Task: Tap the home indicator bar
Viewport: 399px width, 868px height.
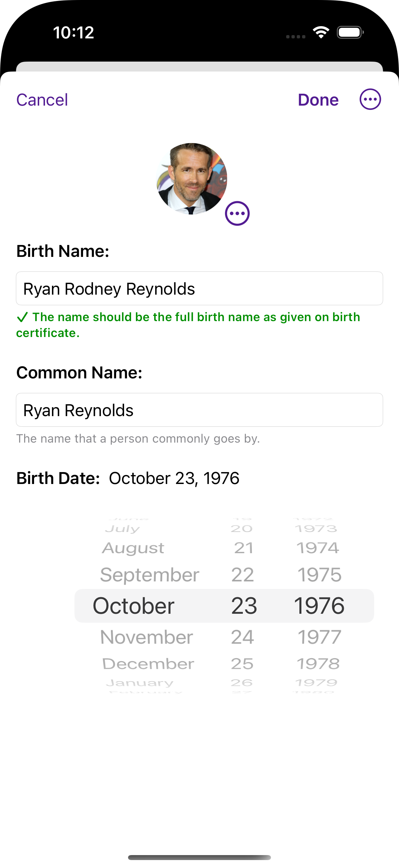Action: click(199, 857)
